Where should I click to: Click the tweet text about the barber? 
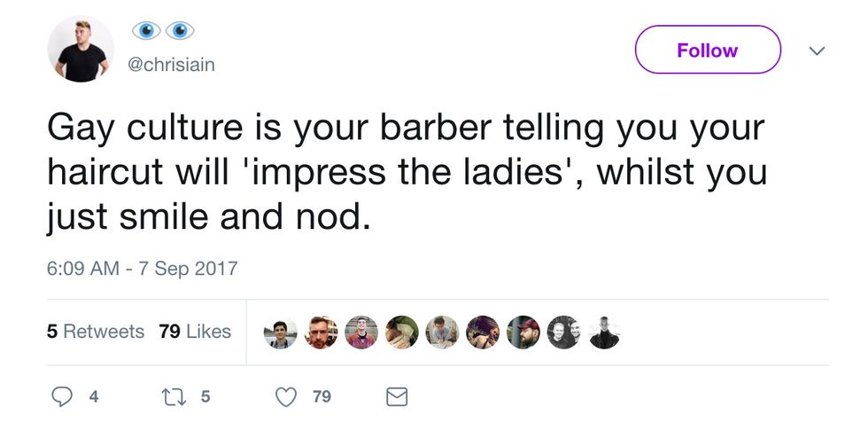406,172
